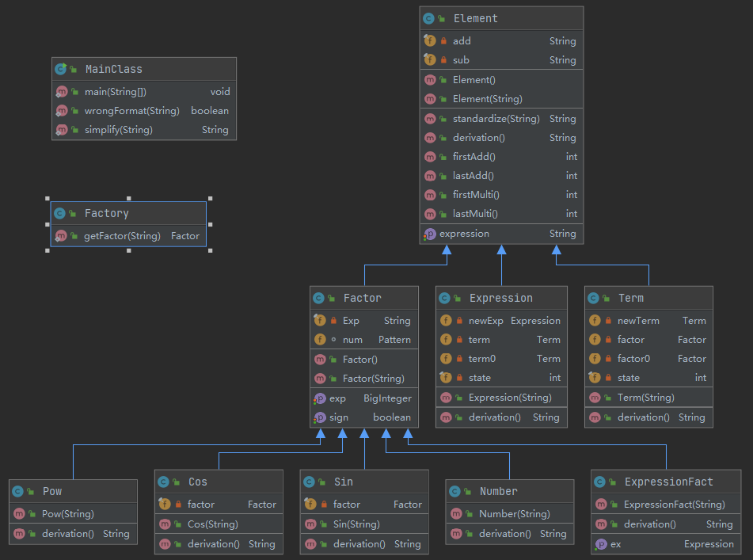
Task: Select the Cos(String) constructor row
Action: coord(219,524)
